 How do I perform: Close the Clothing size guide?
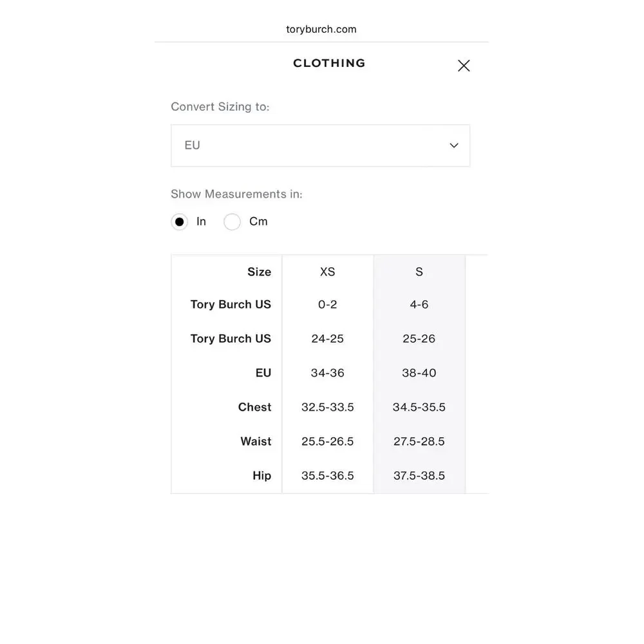click(464, 66)
